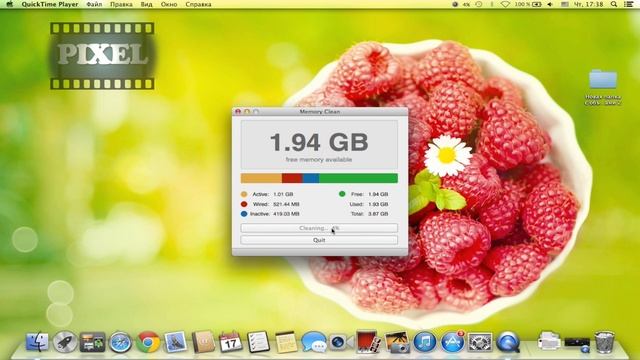Open Launchpad rocket icon in dock
The width and height of the screenshot is (640, 360).
point(64,342)
